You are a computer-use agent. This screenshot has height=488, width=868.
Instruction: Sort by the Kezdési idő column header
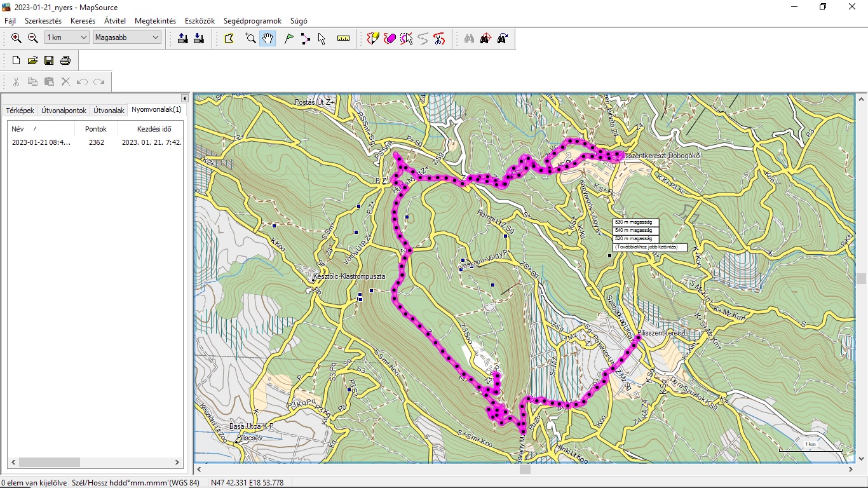[x=151, y=128]
